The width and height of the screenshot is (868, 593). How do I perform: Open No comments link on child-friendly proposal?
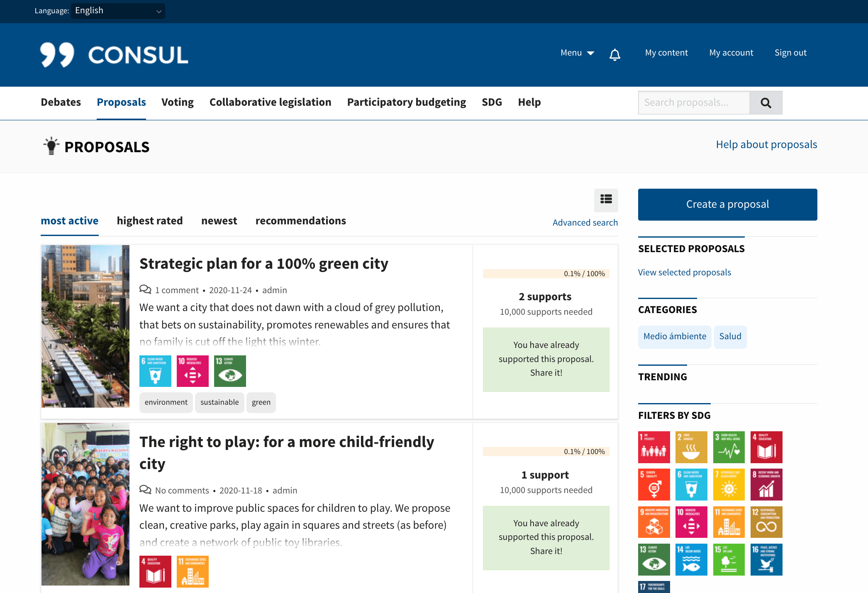pyautogui.click(x=182, y=491)
